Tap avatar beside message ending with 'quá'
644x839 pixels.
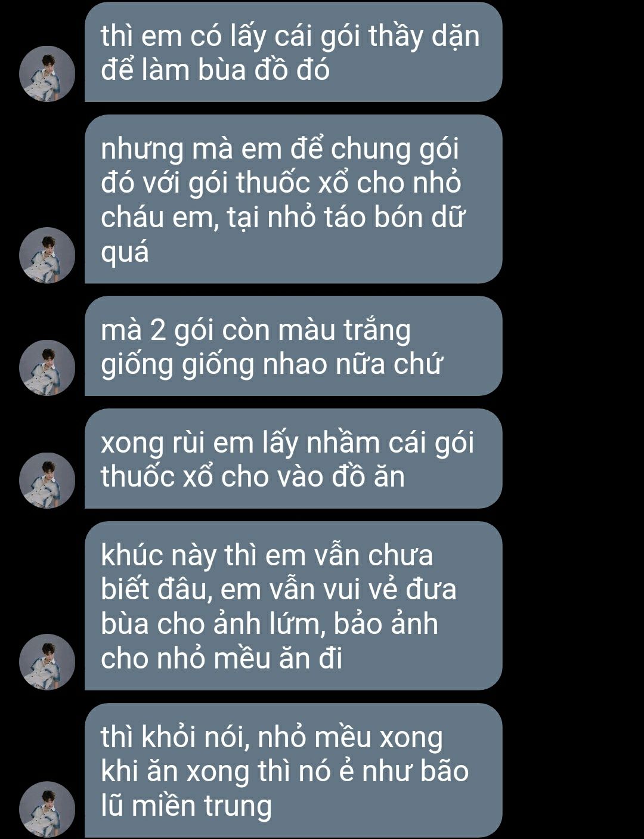(47, 255)
